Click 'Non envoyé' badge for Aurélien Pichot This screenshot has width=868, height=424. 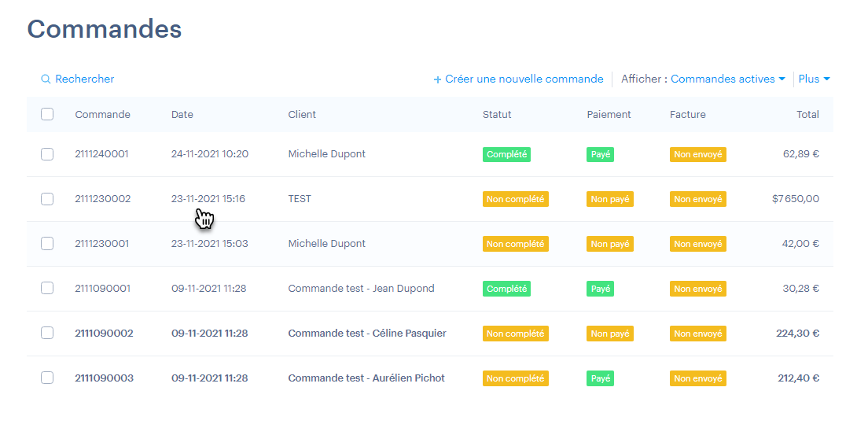coord(697,379)
